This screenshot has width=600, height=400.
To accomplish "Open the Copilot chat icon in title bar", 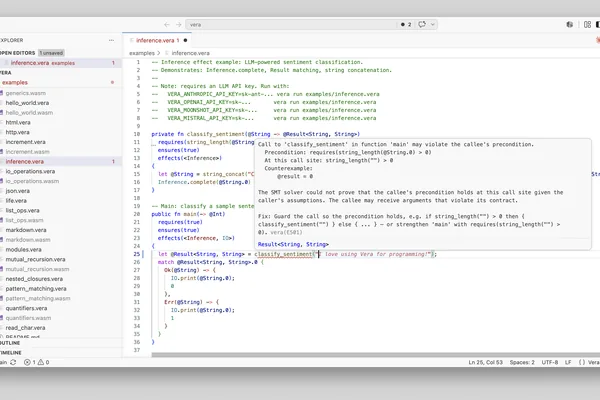I will tap(422, 24).
